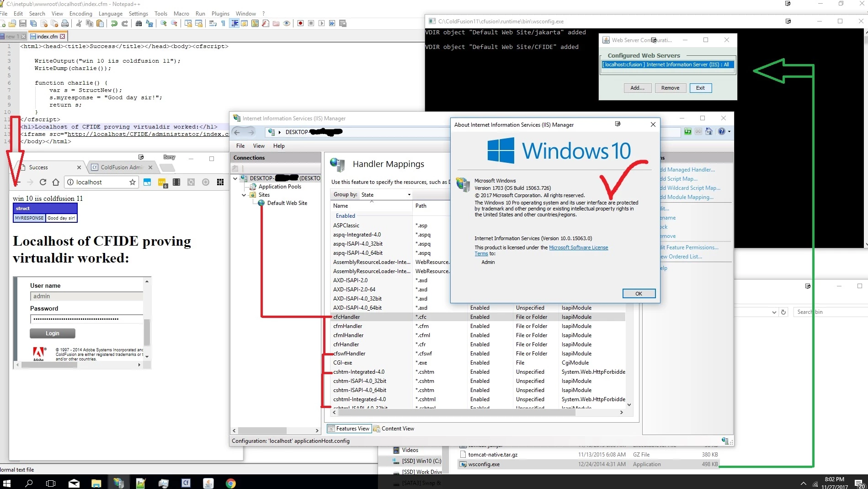Click the Start Recording macro icon
The width and height of the screenshot is (868, 489).
[300, 23]
